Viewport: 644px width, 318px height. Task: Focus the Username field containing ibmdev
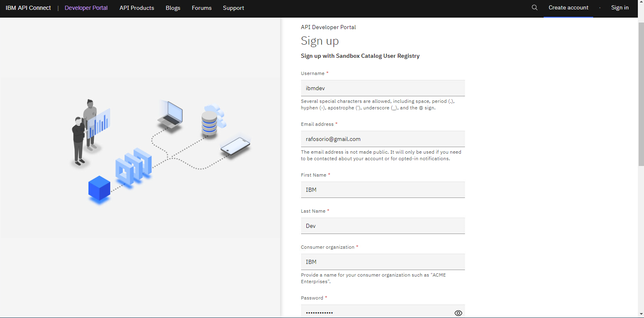[383, 88]
